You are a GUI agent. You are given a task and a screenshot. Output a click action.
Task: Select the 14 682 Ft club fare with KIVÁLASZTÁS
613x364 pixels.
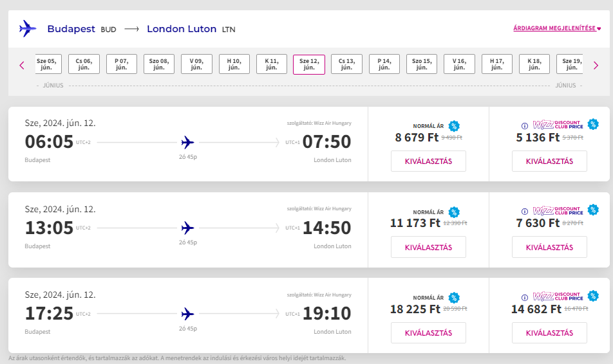[x=549, y=332]
